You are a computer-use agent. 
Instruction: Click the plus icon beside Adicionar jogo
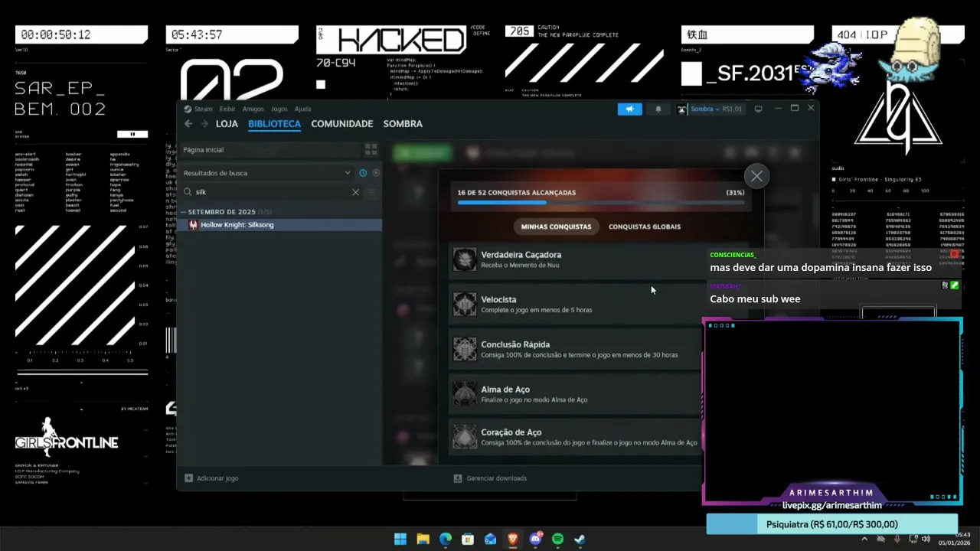(188, 478)
